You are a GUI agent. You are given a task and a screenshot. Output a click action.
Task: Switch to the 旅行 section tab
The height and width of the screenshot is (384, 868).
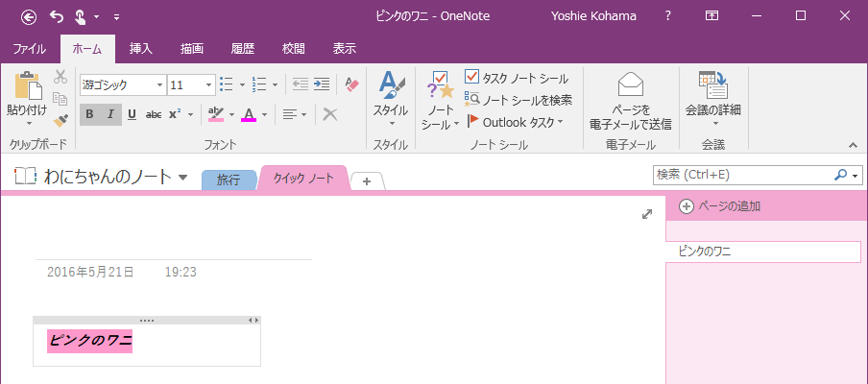coord(229,180)
